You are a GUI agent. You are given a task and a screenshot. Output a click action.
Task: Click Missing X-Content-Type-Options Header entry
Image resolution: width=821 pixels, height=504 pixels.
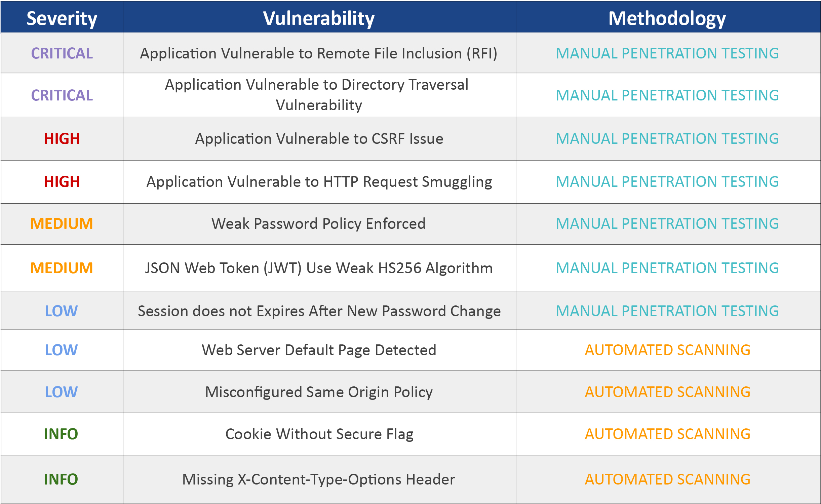[319, 479]
